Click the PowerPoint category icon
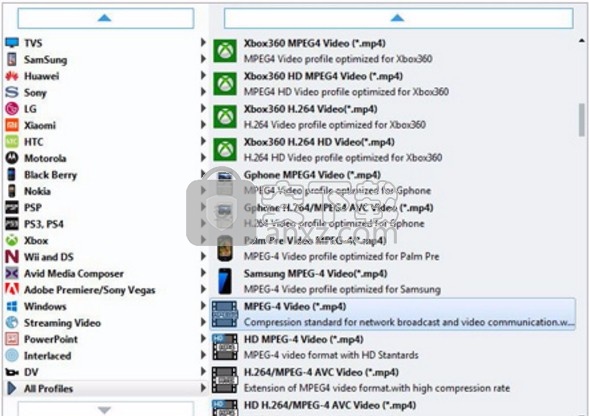 coord(12,339)
